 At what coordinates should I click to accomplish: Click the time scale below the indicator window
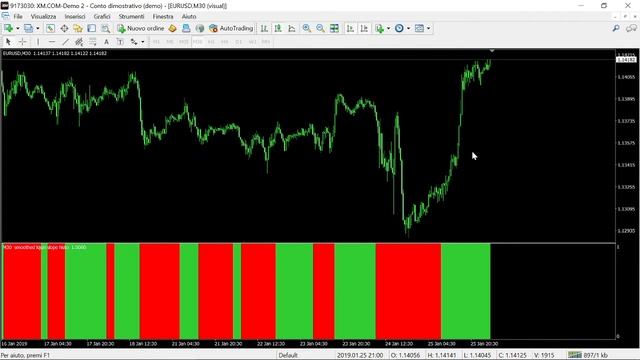[x=308, y=344]
